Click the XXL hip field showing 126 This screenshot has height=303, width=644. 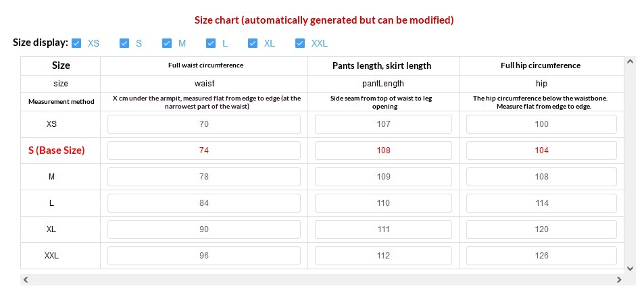coord(541,256)
